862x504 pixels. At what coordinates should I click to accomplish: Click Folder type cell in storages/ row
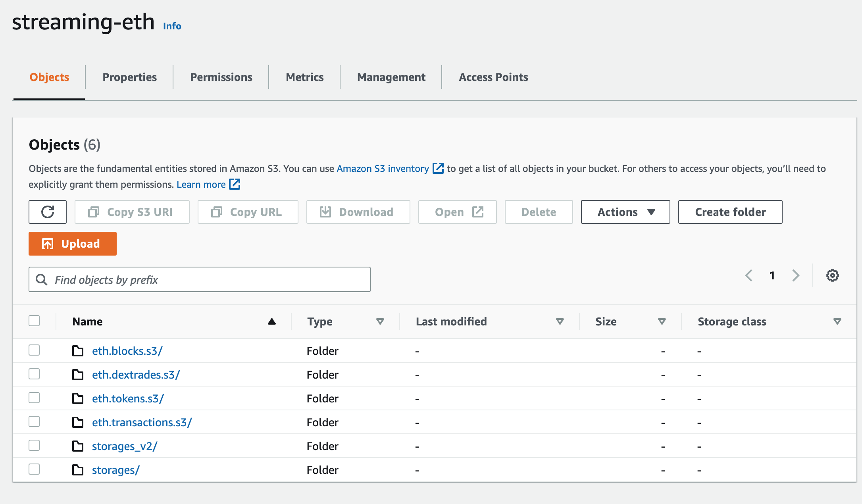point(322,470)
